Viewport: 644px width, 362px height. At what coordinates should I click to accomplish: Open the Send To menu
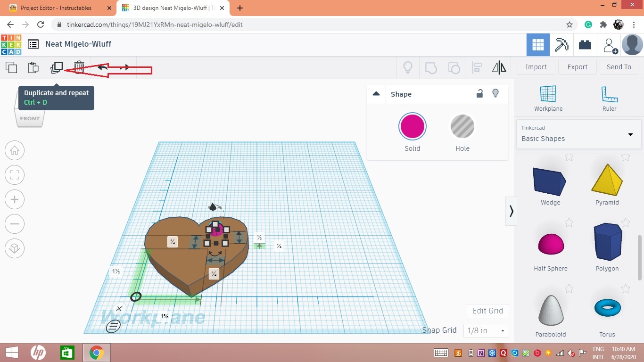(619, 67)
